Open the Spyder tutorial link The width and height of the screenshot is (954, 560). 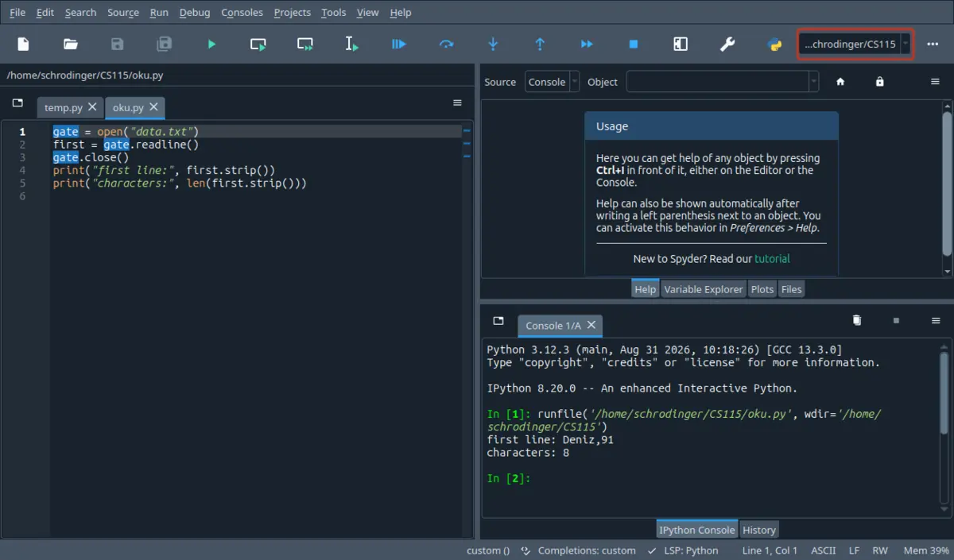(772, 258)
